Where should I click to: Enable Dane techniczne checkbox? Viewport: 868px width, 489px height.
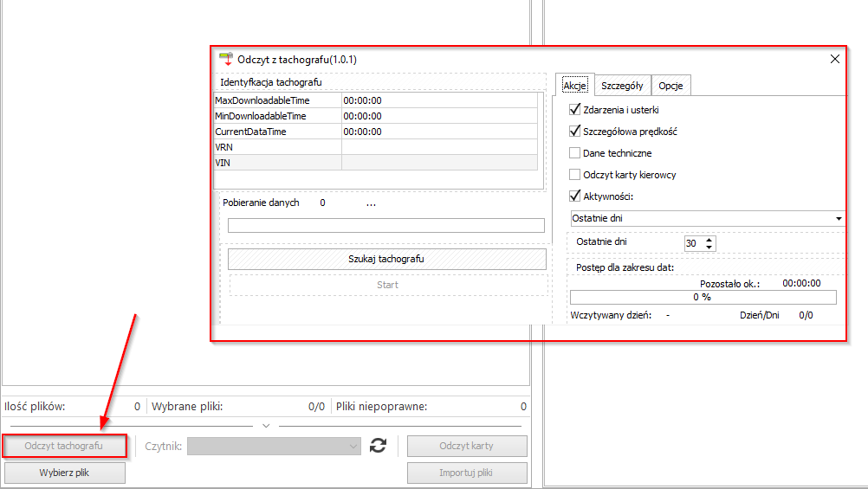(574, 152)
